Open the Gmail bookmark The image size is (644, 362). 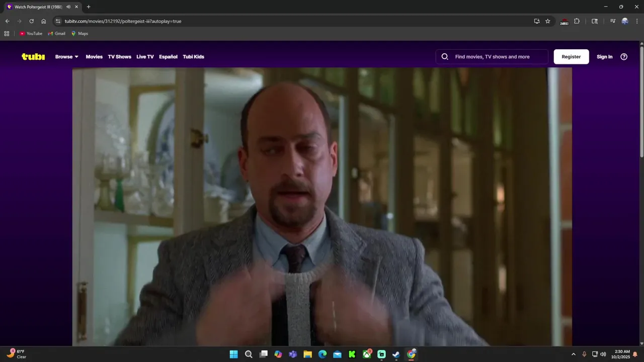(x=57, y=34)
